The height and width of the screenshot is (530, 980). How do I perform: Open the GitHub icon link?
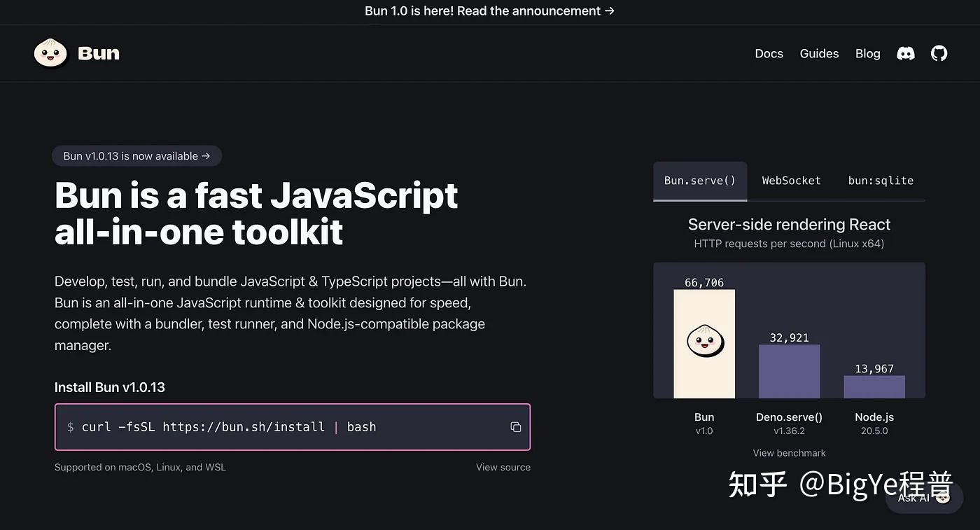point(939,54)
